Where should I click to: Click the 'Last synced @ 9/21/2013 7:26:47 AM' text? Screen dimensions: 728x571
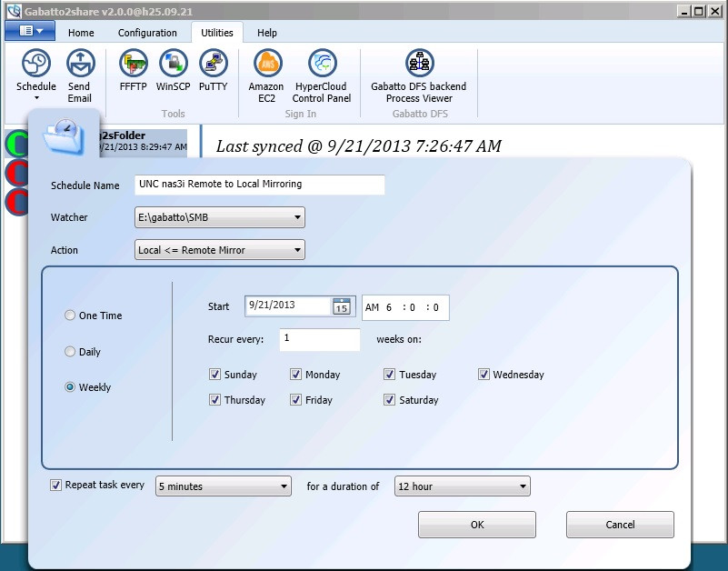[358, 146]
